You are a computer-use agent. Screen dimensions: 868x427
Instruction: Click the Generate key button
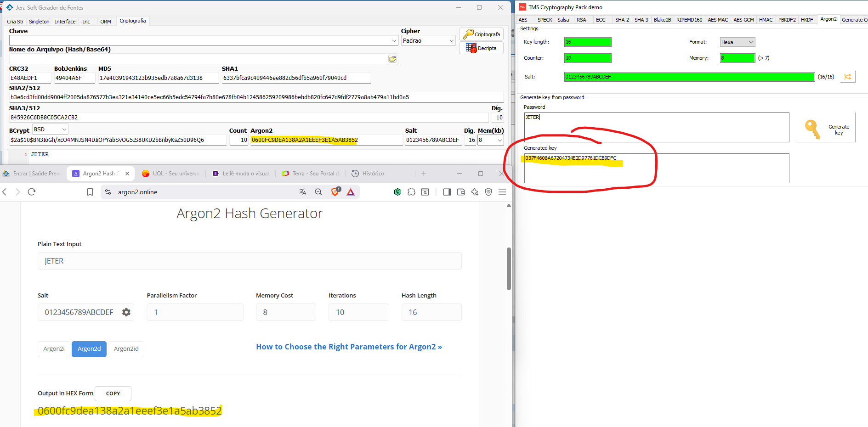826,129
